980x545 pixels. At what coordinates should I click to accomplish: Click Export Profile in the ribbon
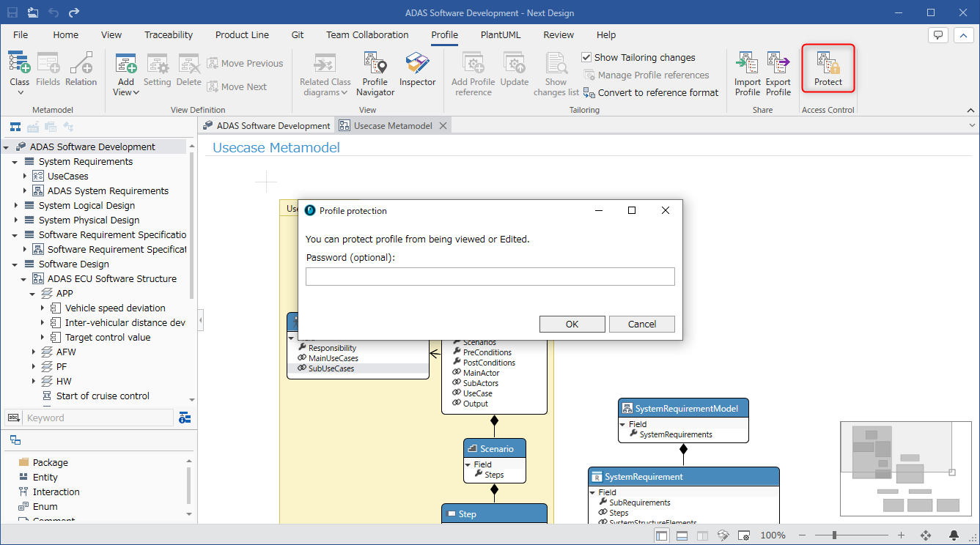pyautogui.click(x=778, y=73)
